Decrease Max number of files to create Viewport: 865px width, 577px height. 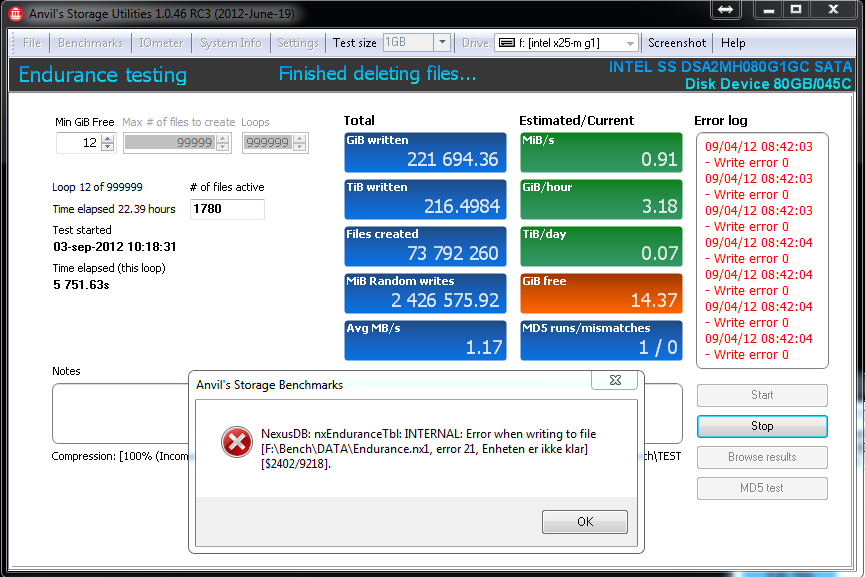(x=222, y=147)
